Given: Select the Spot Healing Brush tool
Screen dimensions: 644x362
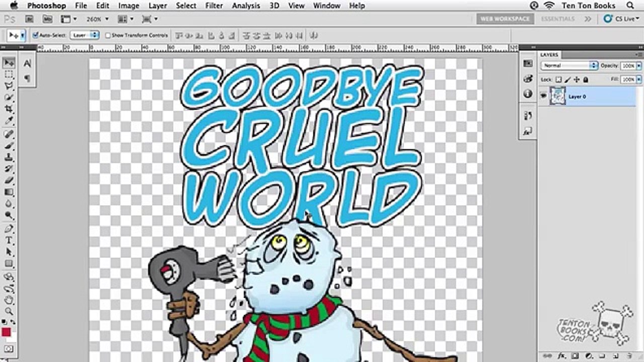Looking at the screenshot, I should [9, 134].
